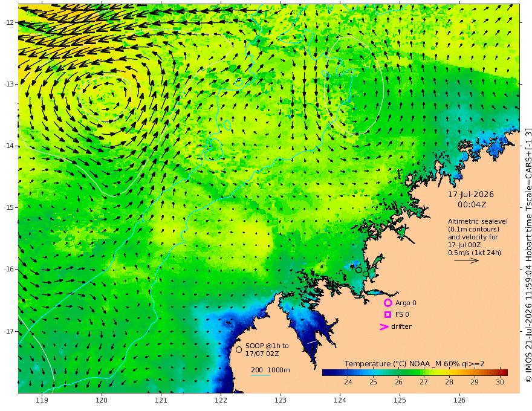Click the time label 00:04Z
This screenshot has height=411, width=532.
(472, 205)
